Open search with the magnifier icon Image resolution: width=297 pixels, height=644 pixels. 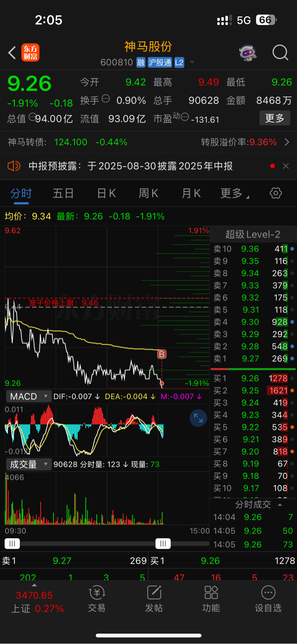280,53
